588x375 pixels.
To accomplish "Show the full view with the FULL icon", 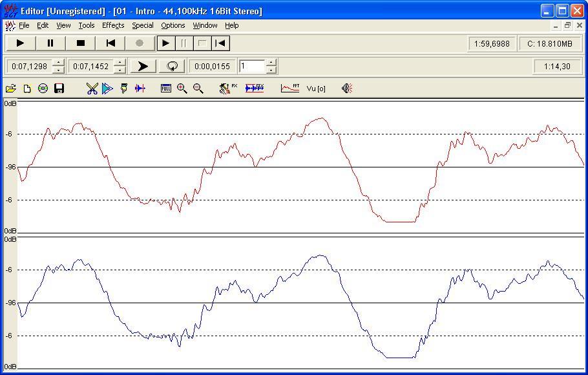I will (x=166, y=89).
